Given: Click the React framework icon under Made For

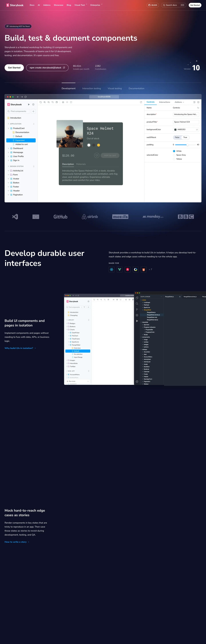Looking at the screenshot, I should pos(111,269).
